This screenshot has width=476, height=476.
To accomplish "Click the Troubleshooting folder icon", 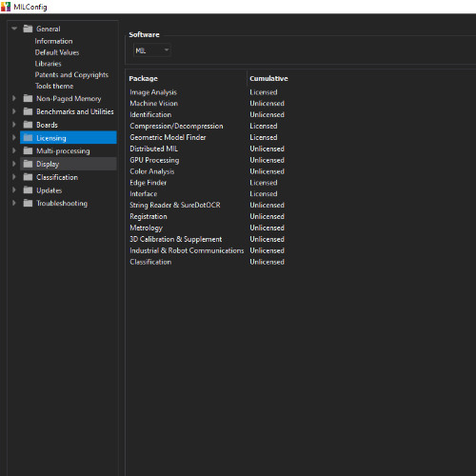I will click(28, 203).
